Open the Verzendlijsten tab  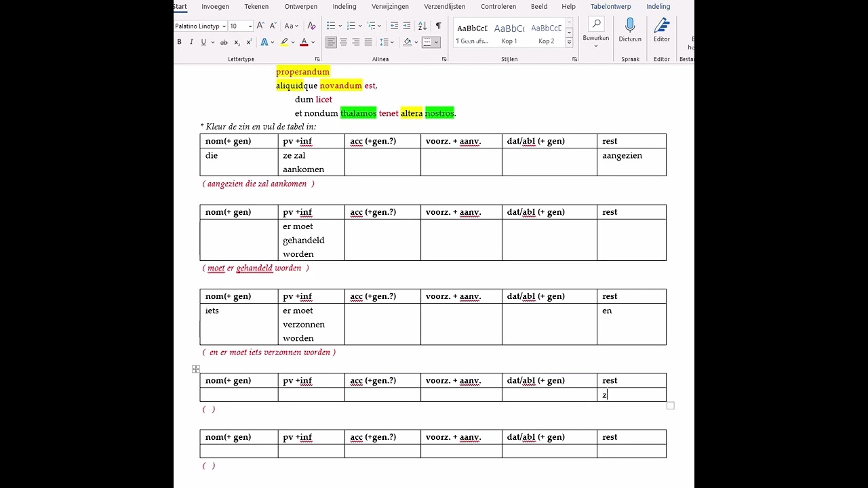445,7
